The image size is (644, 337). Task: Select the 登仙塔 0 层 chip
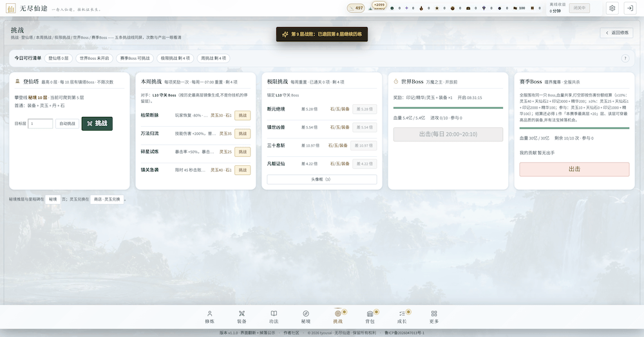(59, 59)
